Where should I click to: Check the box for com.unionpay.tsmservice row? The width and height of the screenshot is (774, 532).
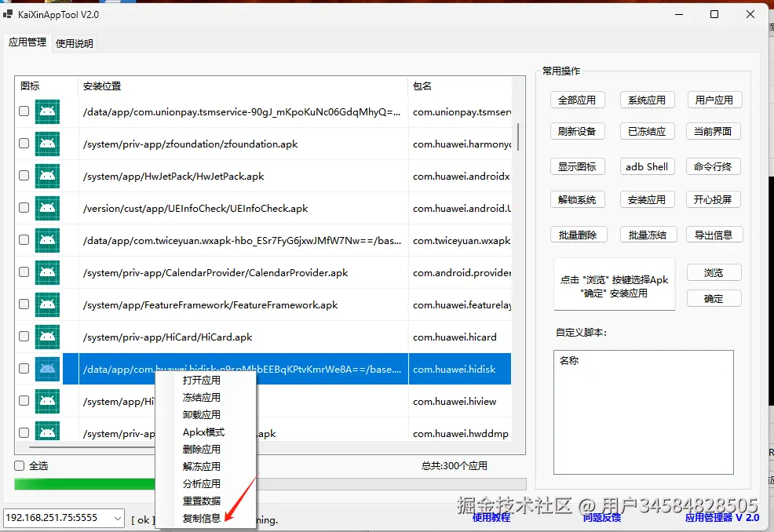pyautogui.click(x=24, y=111)
